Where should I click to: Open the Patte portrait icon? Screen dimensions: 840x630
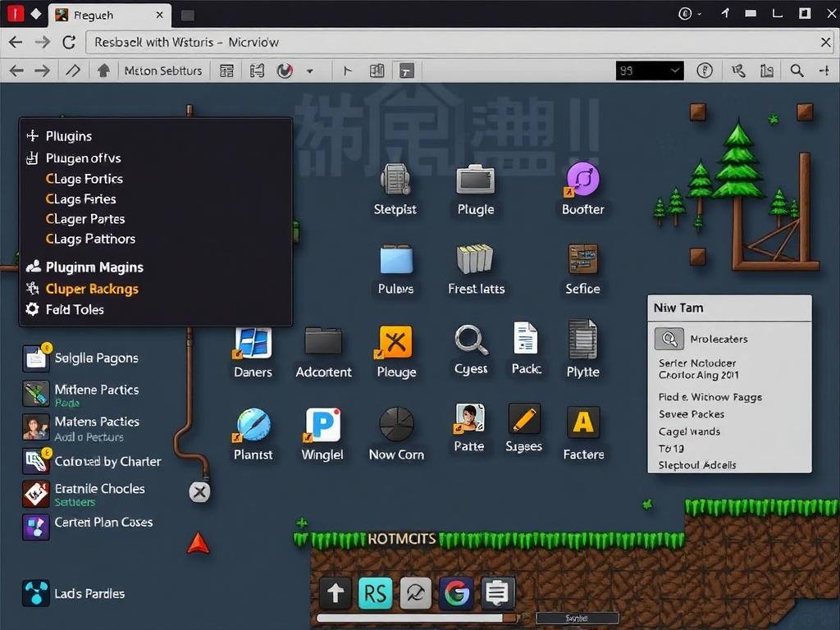point(469,418)
